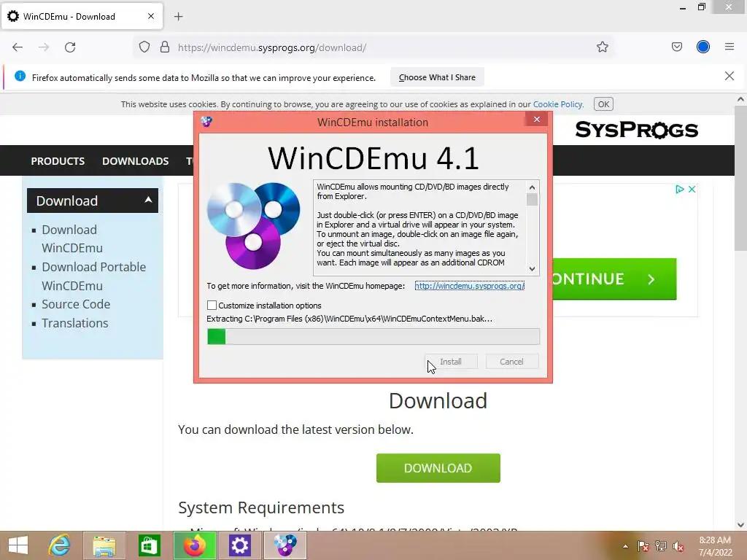
Task: Click the network tray icon
Action: tap(661, 546)
